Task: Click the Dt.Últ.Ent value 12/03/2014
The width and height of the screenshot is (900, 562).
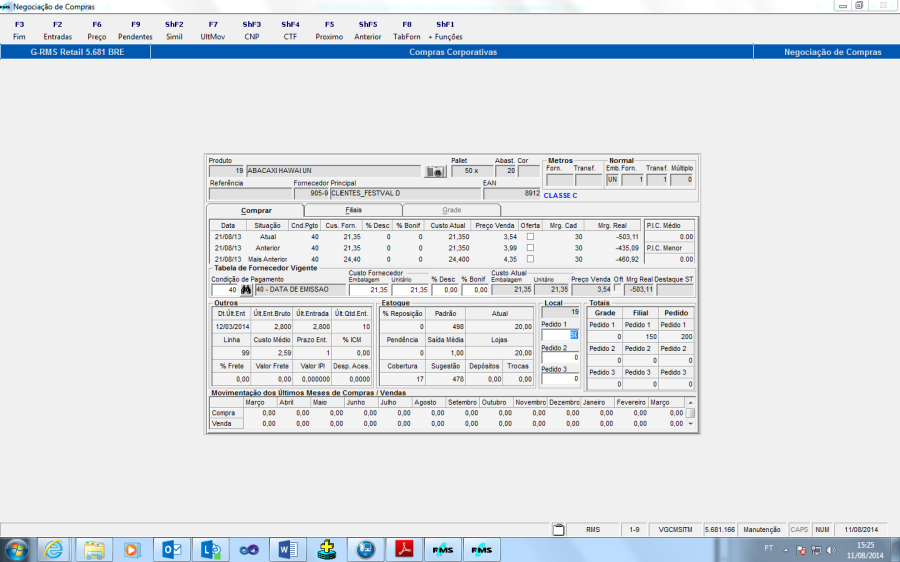Action: point(232,327)
